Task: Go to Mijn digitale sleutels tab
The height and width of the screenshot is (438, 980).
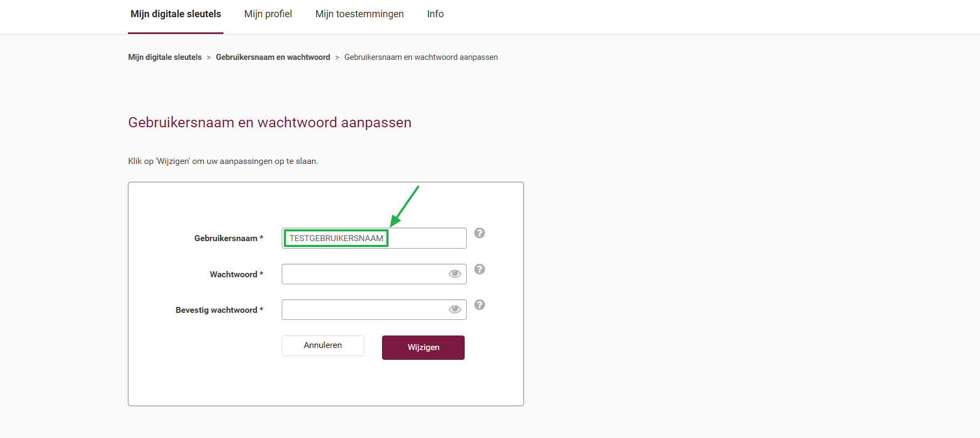Action: point(175,14)
